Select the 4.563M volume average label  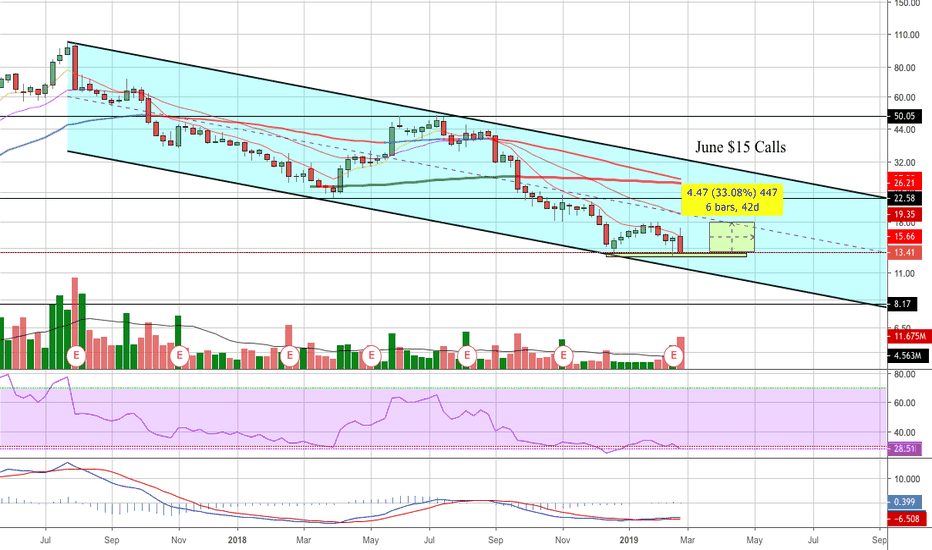908,356
